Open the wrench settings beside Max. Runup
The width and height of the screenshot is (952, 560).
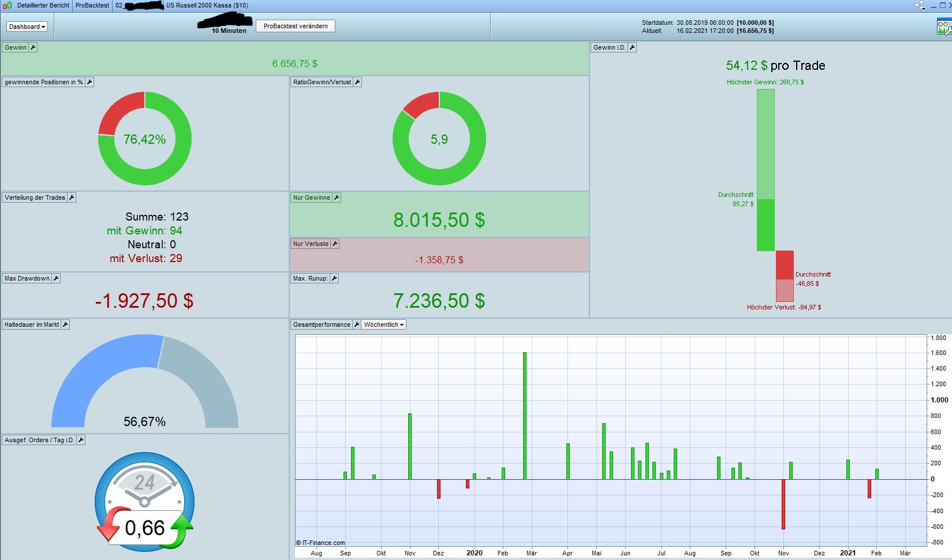coord(334,278)
